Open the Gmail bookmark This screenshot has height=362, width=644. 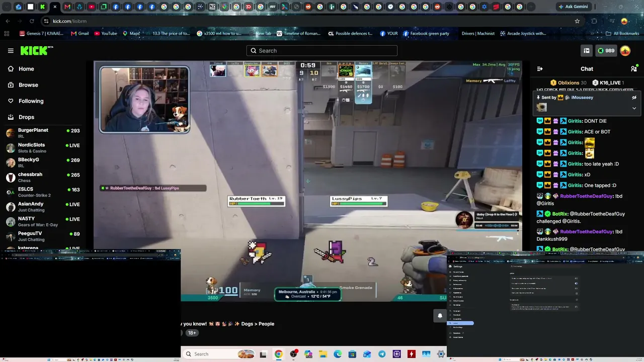(79, 34)
